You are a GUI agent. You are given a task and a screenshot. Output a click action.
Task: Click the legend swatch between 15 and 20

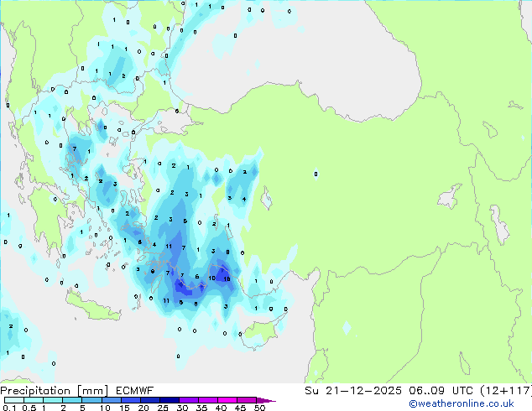(131, 400)
